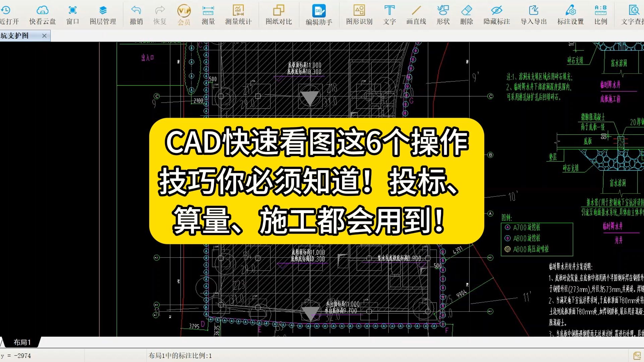The width and height of the screenshot is (644, 362).
Task: Open the VIP 会员 membership page
Action: [x=183, y=14]
